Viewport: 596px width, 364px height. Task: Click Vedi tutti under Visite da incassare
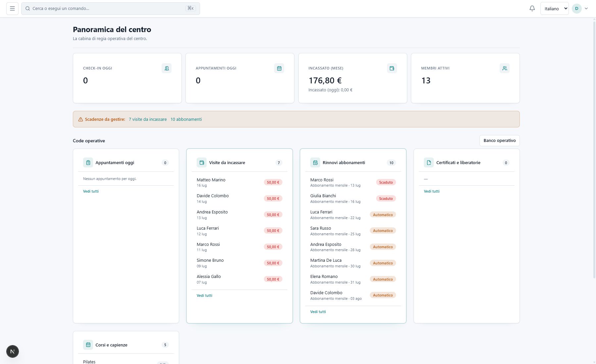pyautogui.click(x=204, y=296)
